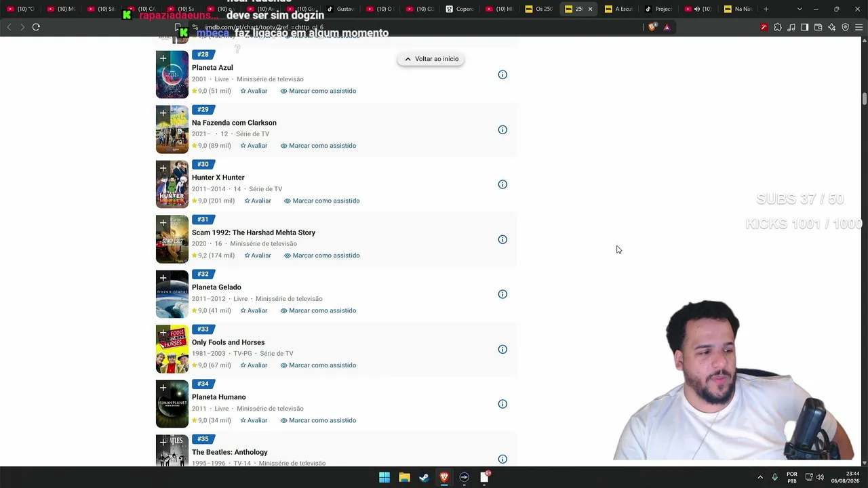Viewport: 868px width, 488px height.
Task: Open the Hunter X Hunter title link
Action: [218, 178]
